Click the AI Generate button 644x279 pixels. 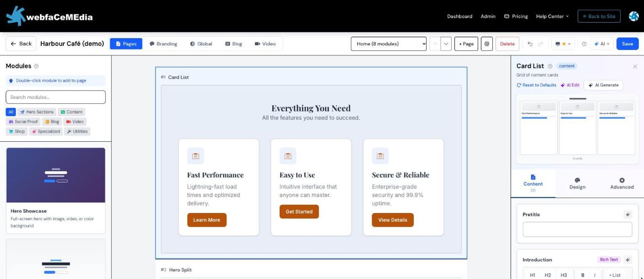(x=603, y=85)
